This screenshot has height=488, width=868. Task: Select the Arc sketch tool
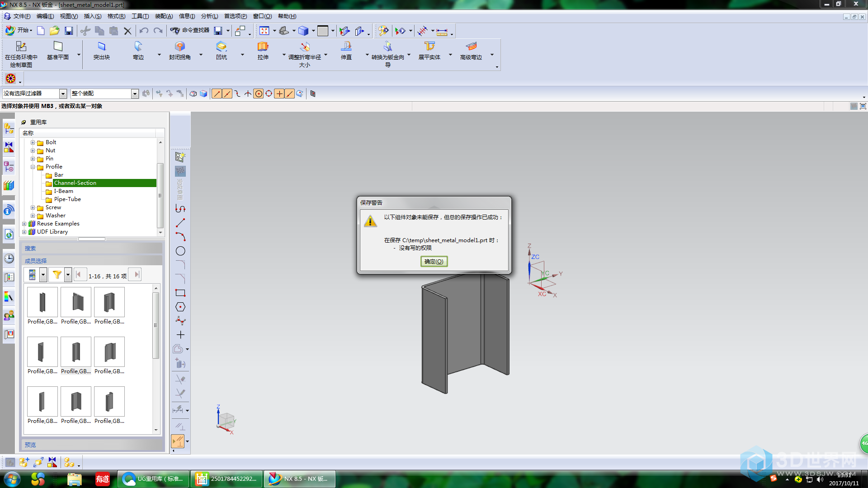click(180, 237)
